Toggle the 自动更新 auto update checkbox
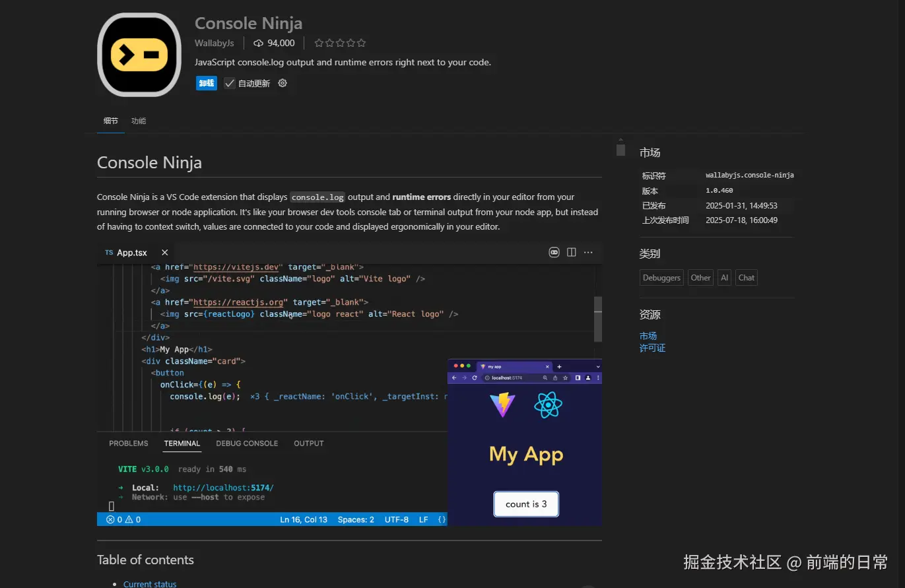 [230, 83]
